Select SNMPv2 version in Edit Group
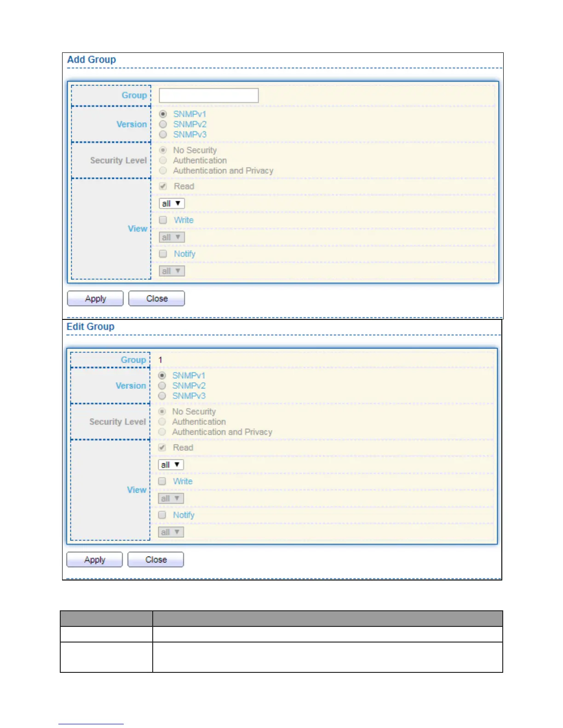563x728 pixels. (162, 386)
